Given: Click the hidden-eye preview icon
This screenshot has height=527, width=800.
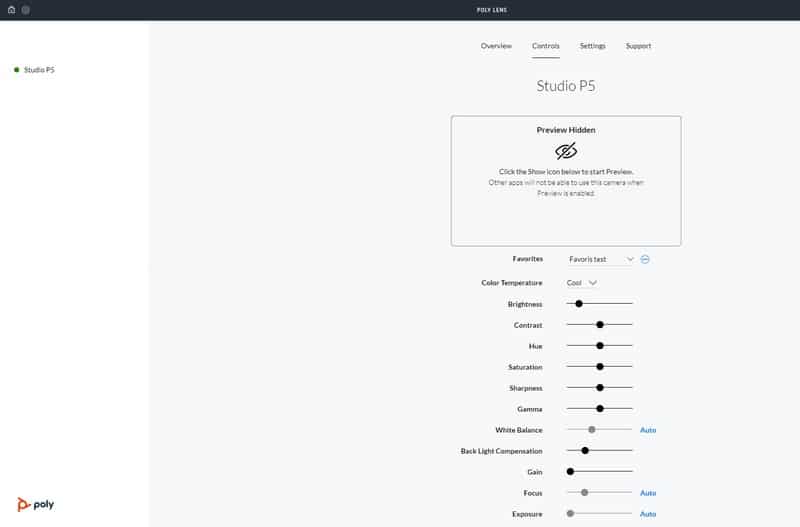Looking at the screenshot, I should [x=566, y=151].
